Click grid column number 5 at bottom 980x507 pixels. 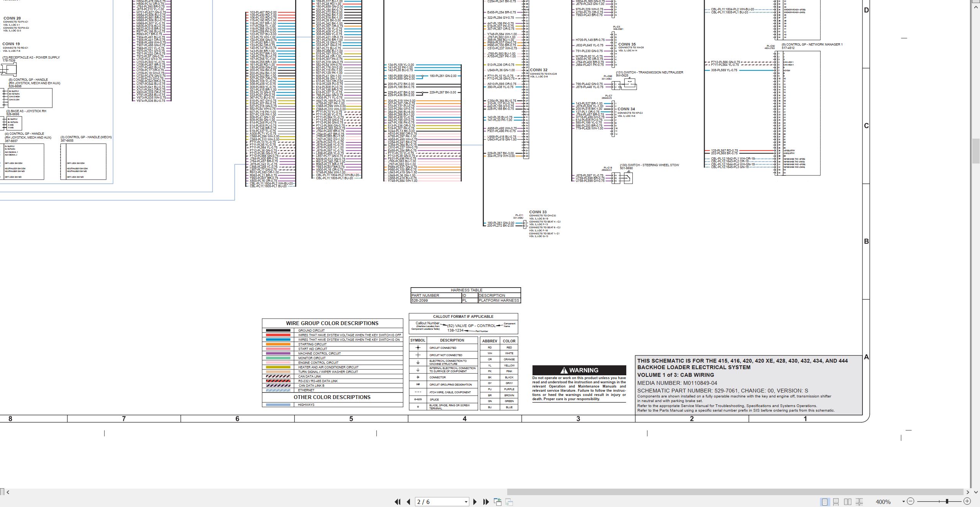(x=351, y=419)
